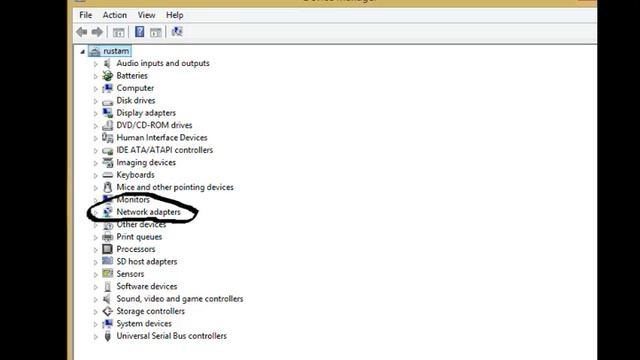Screen dimensions: 640x360
Task: Click the Universal Serial Bus controllers icon
Action: [x=107, y=336]
